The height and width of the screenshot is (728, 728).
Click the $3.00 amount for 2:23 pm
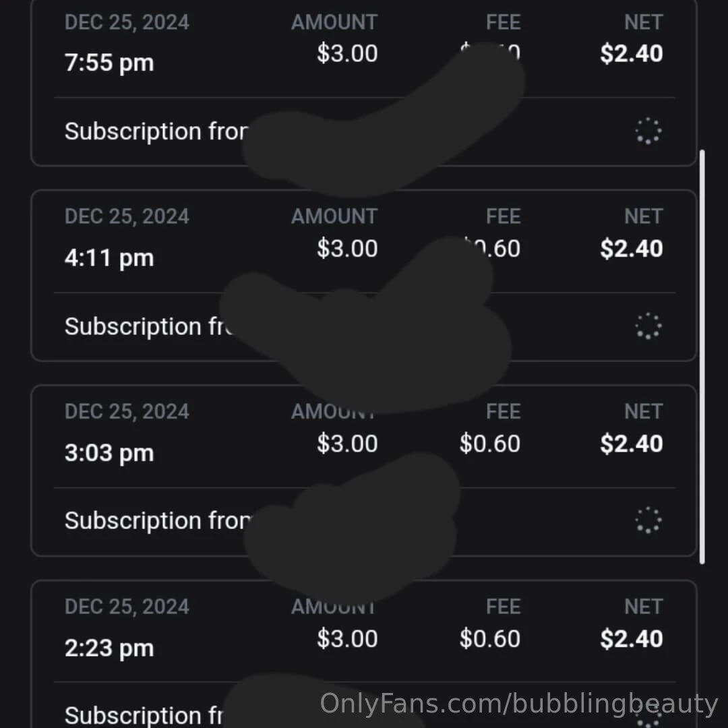click(x=347, y=638)
